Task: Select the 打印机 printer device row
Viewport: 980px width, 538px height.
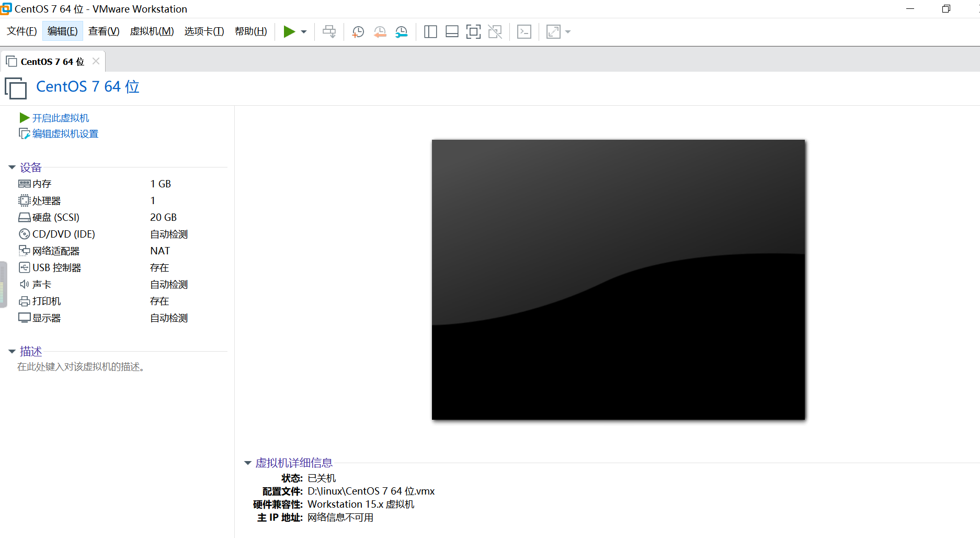Action: (122, 301)
